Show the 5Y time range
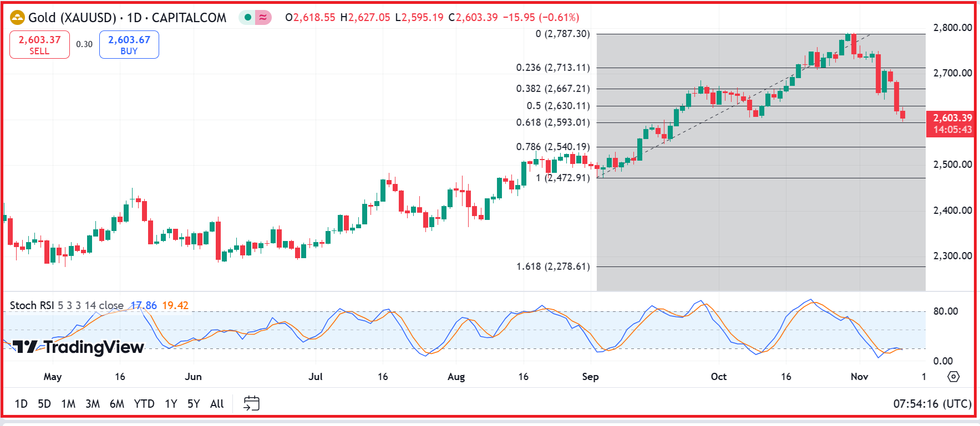The image size is (980, 426). [x=194, y=404]
